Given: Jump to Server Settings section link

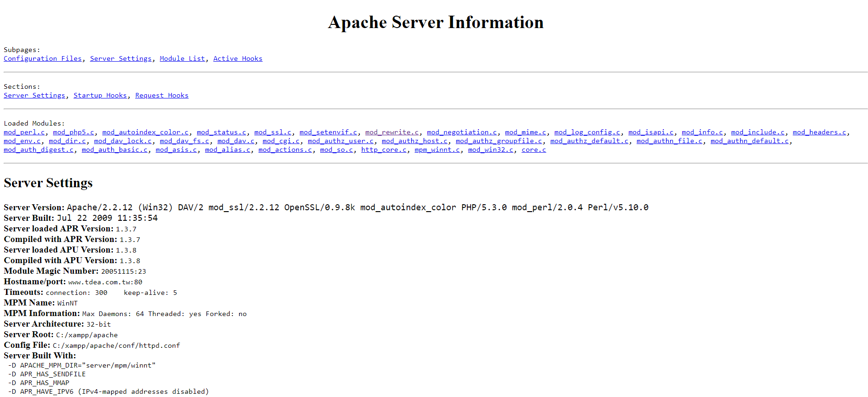Looking at the screenshot, I should [x=34, y=95].
